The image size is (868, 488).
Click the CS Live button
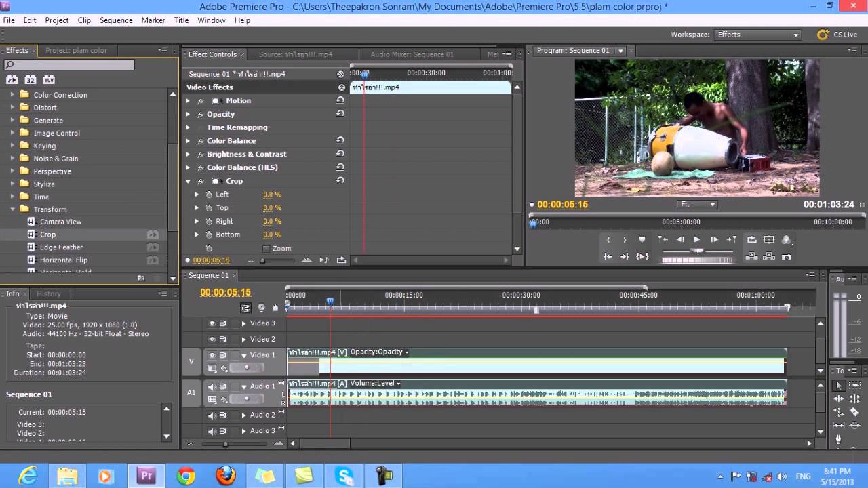pos(838,35)
